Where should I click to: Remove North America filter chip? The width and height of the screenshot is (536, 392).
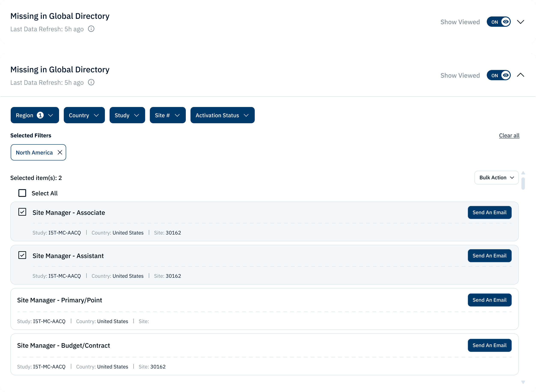coord(60,152)
